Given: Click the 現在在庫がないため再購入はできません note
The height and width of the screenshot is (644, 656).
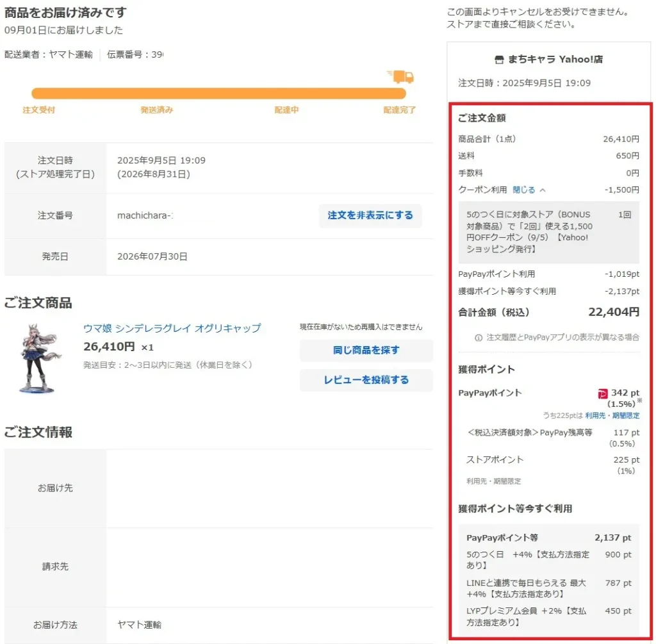Looking at the screenshot, I should (x=361, y=327).
